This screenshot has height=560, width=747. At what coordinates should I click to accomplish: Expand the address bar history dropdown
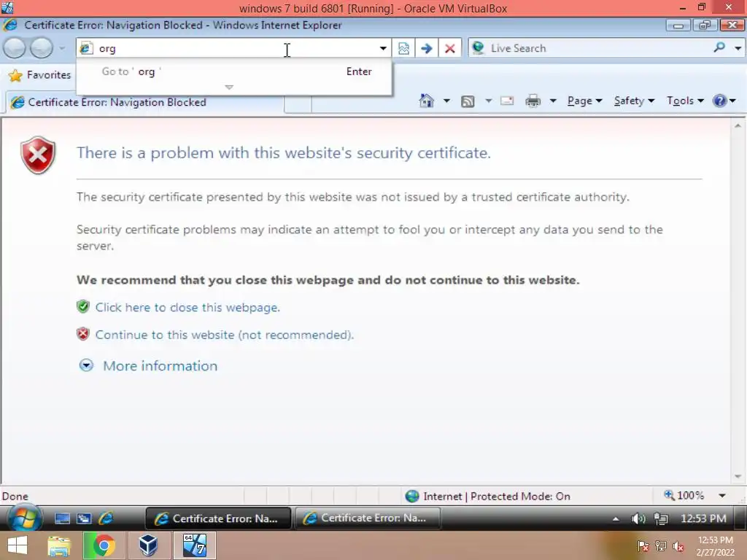pyautogui.click(x=382, y=48)
